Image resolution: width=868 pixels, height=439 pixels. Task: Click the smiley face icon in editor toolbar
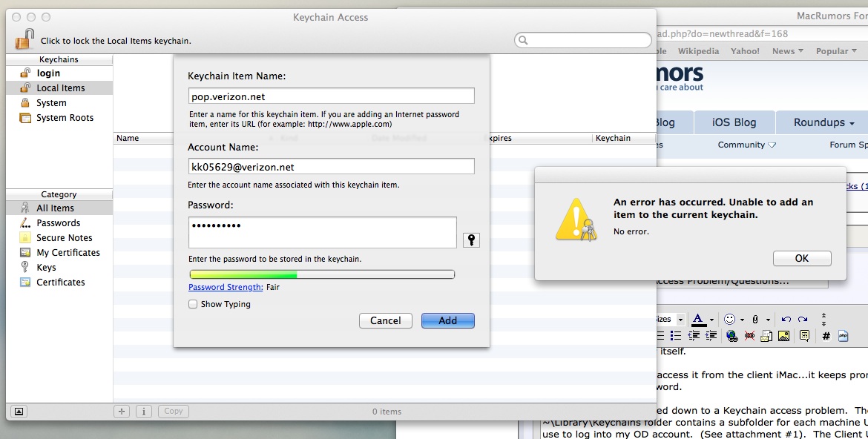click(729, 320)
